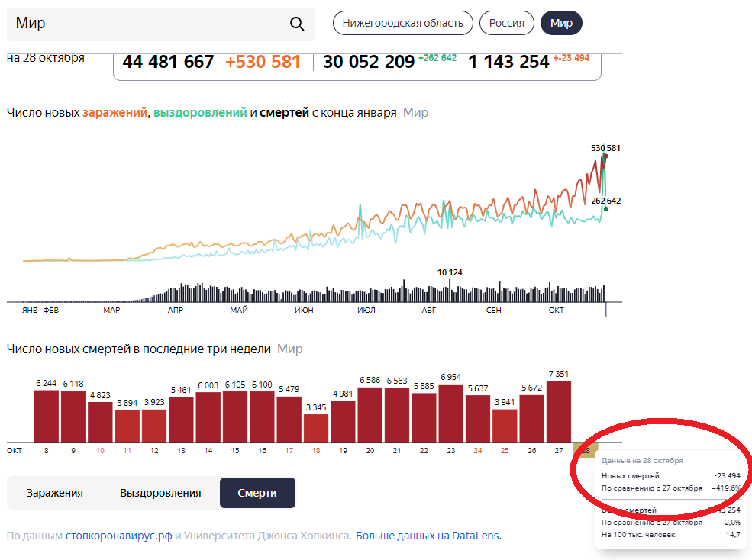Select the Смерти tab
This screenshot has height=560, width=752.
pyautogui.click(x=257, y=493)
